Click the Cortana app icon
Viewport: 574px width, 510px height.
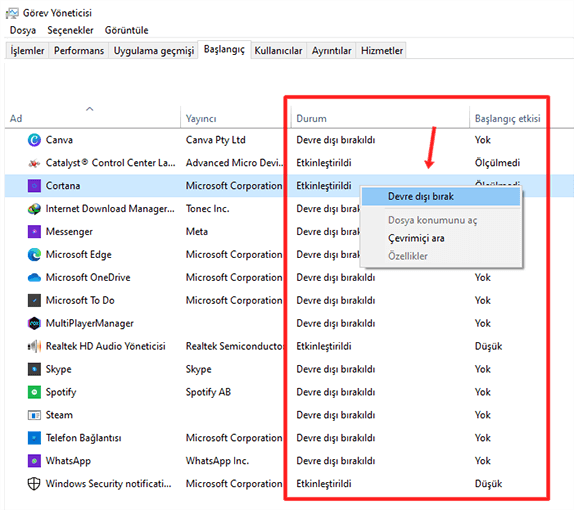tap(34, 186)
